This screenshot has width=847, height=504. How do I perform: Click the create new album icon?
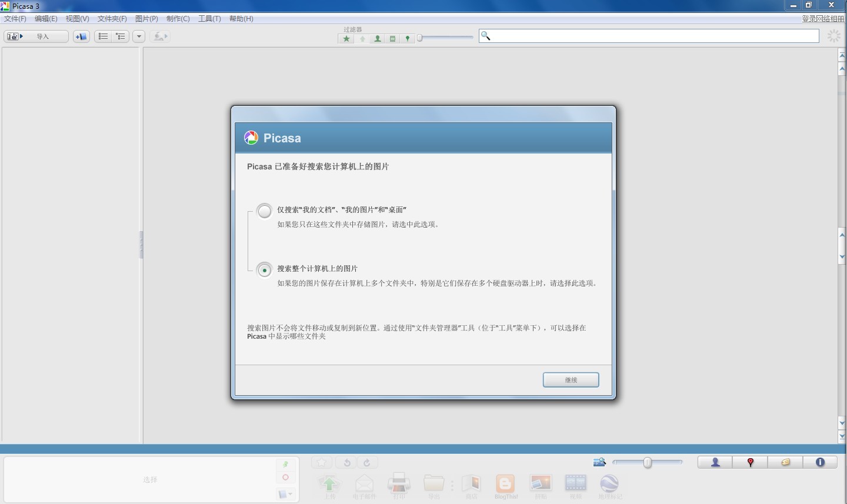point(81,36)
